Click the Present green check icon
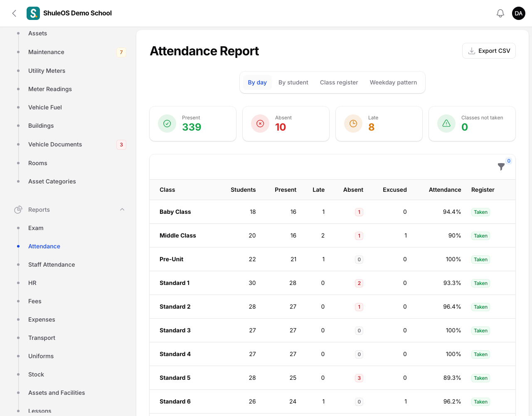Viewport: 532px width, 416px height. pos(167,124)
